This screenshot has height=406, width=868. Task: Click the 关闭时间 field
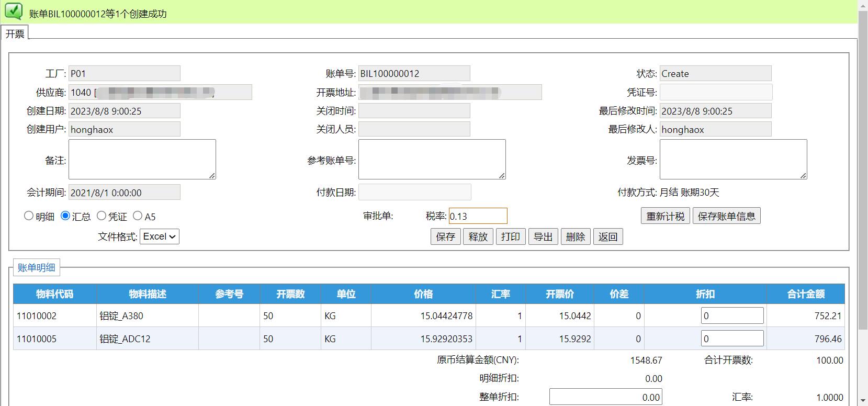(x=414, y=111)
